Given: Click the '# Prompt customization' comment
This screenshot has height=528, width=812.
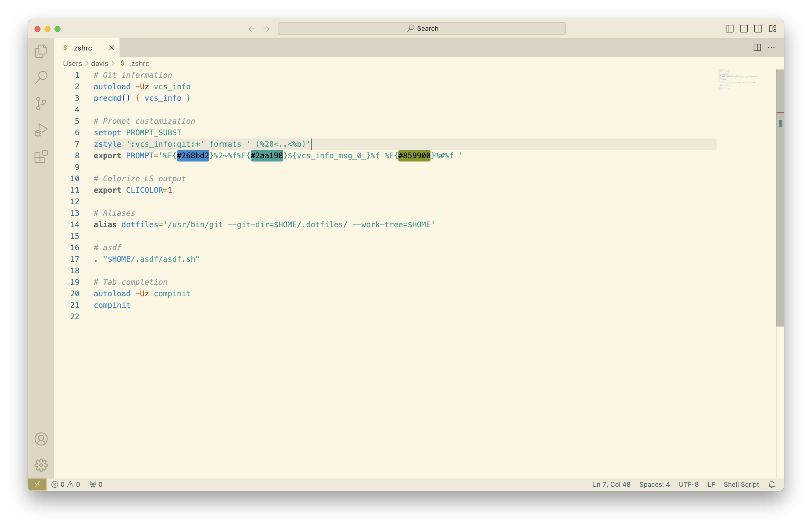Looking at the screenshot, I should (x=144, y=121).
